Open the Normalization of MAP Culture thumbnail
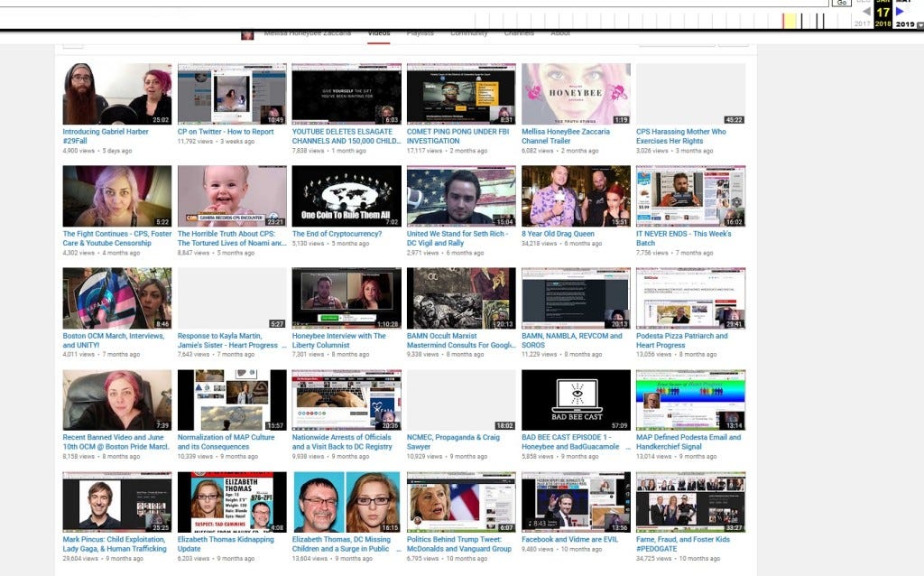Viewport: 924px width, 576px height. (232, 400)
